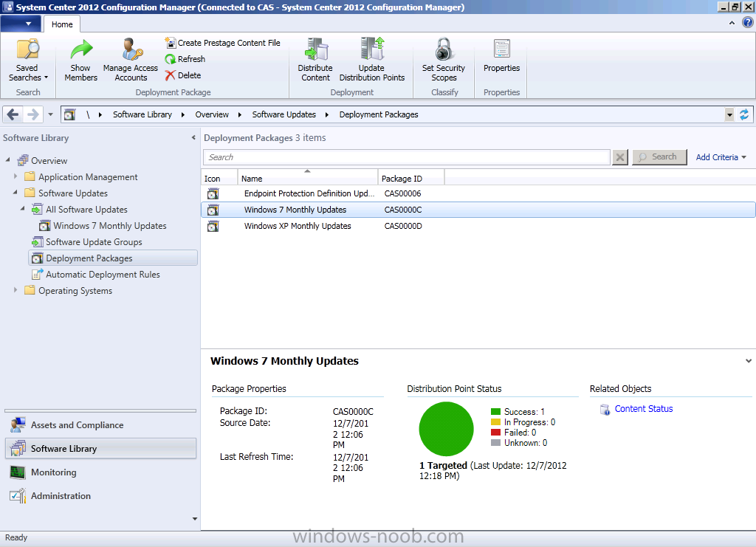Open Set Security Scopes
Image resolution: width=756 pixels, height=547 pixels.
444,61
